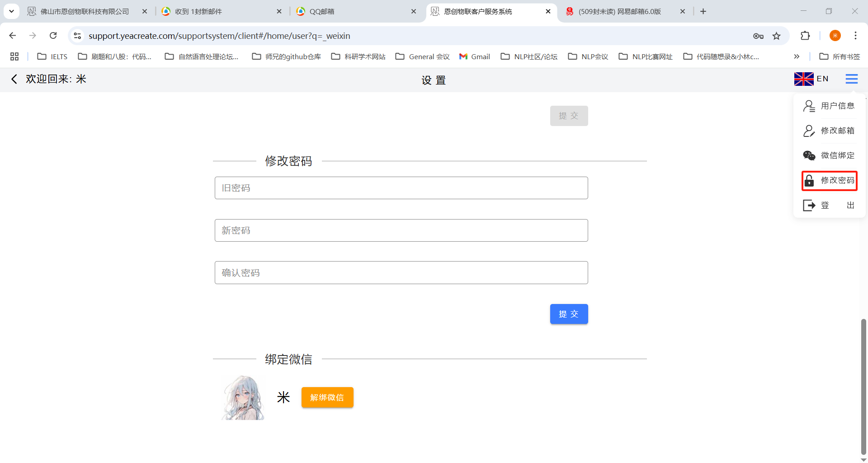Expand hidden bookmarks overflow chevron
868x463 pixels.
797,56
